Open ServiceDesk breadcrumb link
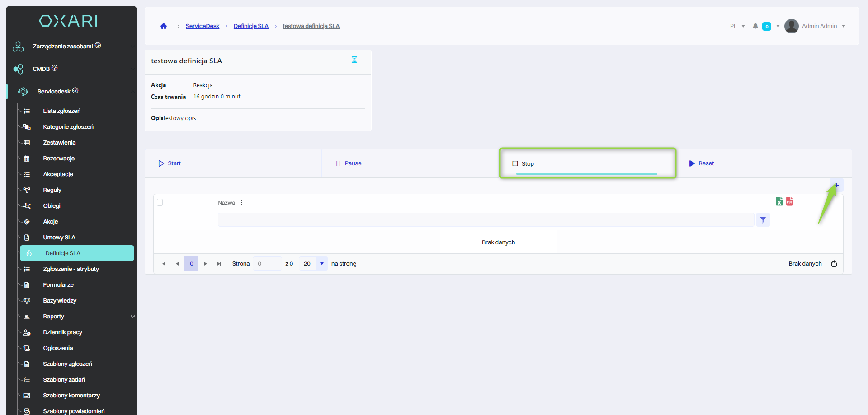The width and height of the screenshot is (868, 415). 202,26
